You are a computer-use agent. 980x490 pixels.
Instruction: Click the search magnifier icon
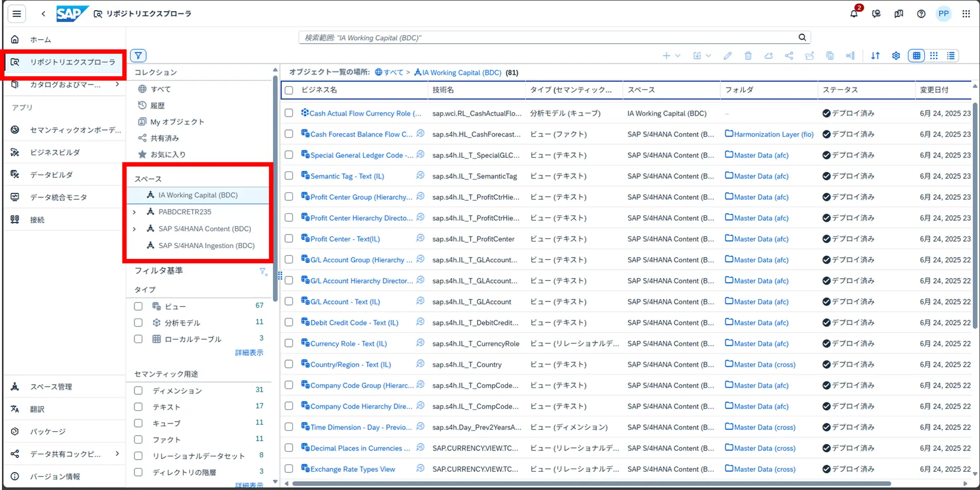[802, 37]
